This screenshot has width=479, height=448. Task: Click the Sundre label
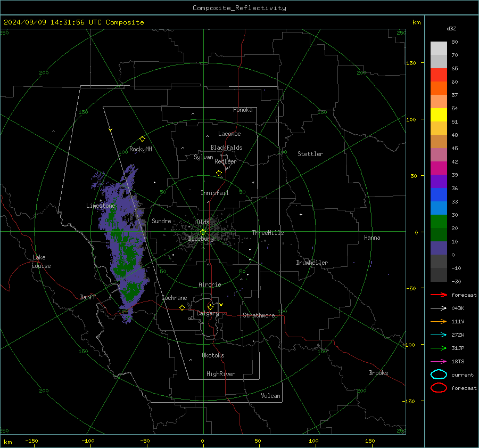pyautogui.click(x=161, y=221)
